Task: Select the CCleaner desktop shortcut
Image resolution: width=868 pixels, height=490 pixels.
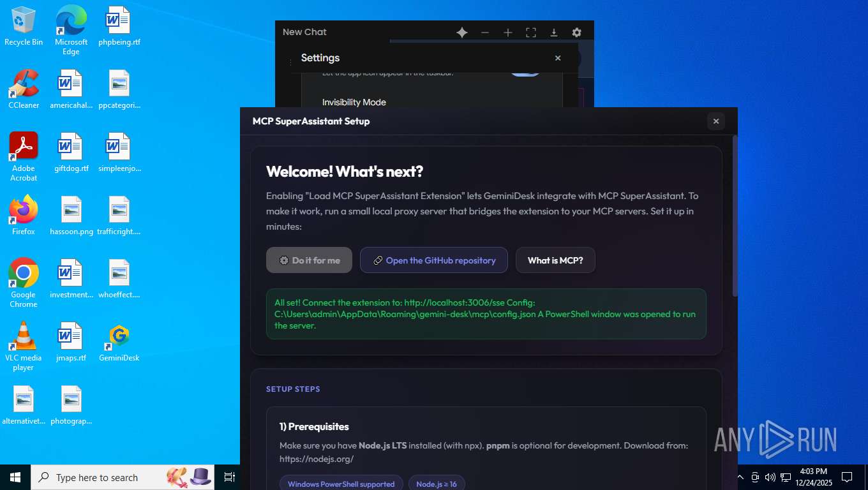Action: click(x=24, y=89)
